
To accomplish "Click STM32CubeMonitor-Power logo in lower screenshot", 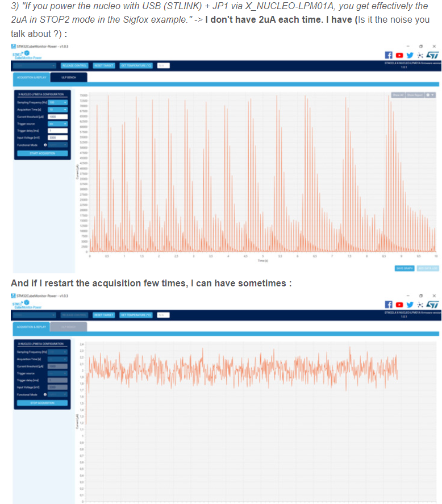I will coord(27,305).
